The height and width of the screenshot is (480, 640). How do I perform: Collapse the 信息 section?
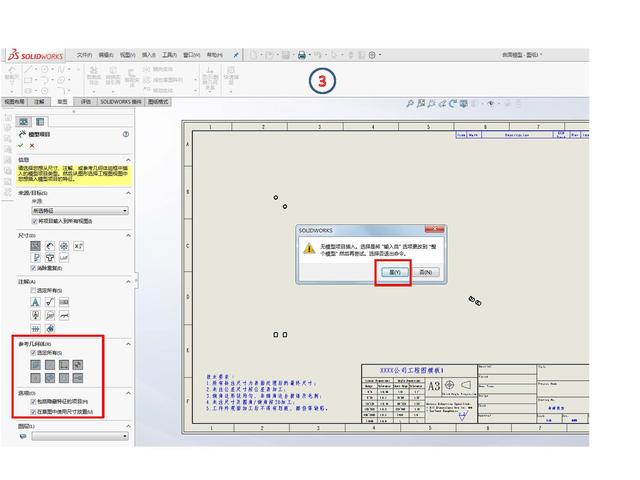(128, 160)
